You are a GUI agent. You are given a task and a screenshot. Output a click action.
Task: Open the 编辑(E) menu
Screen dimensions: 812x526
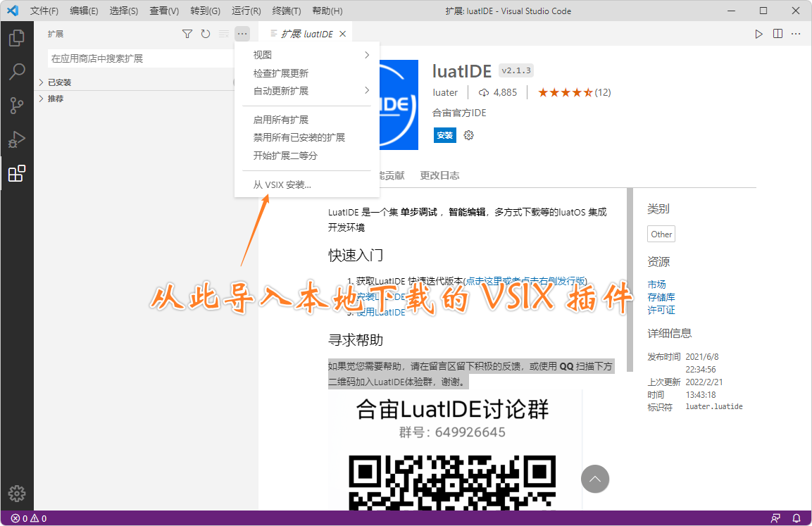pyautogui.click(x=84, y=11)
